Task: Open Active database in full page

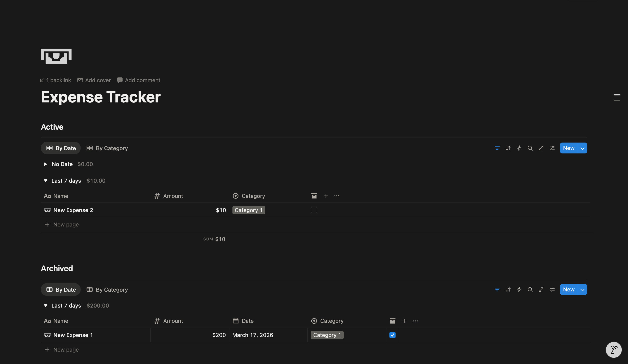Action: tap(541, 148)
